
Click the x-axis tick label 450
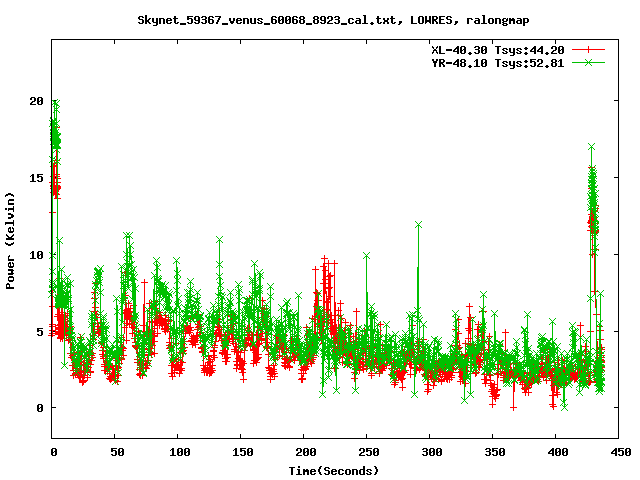tap(621, 452)
